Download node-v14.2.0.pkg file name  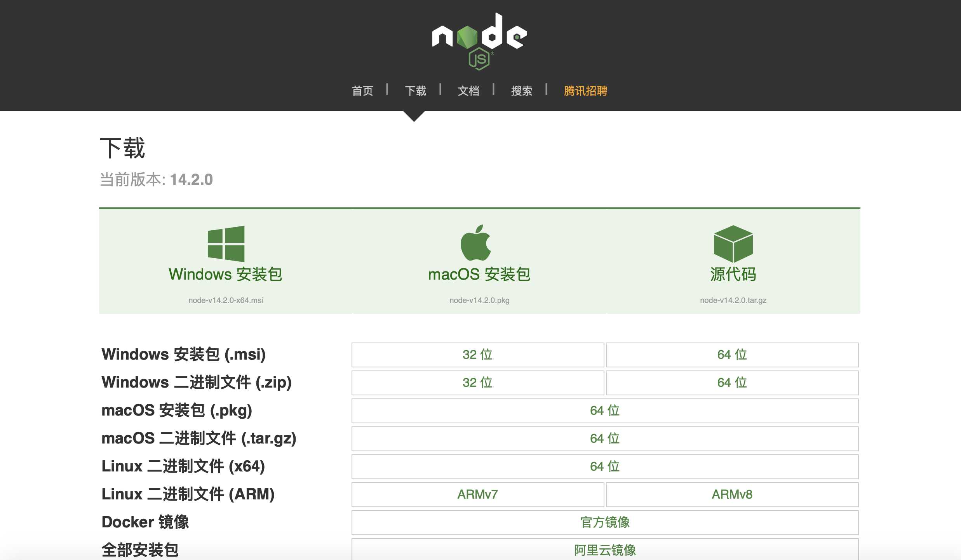[479, 300]
